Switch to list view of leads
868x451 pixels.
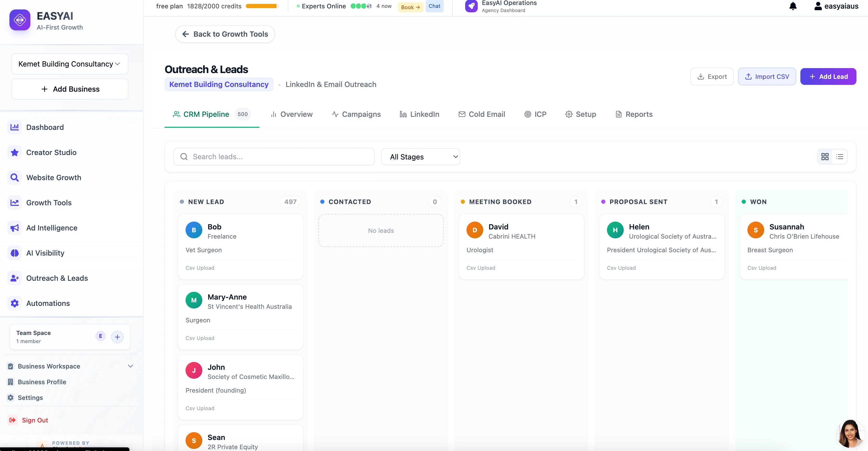pos(840,156)
